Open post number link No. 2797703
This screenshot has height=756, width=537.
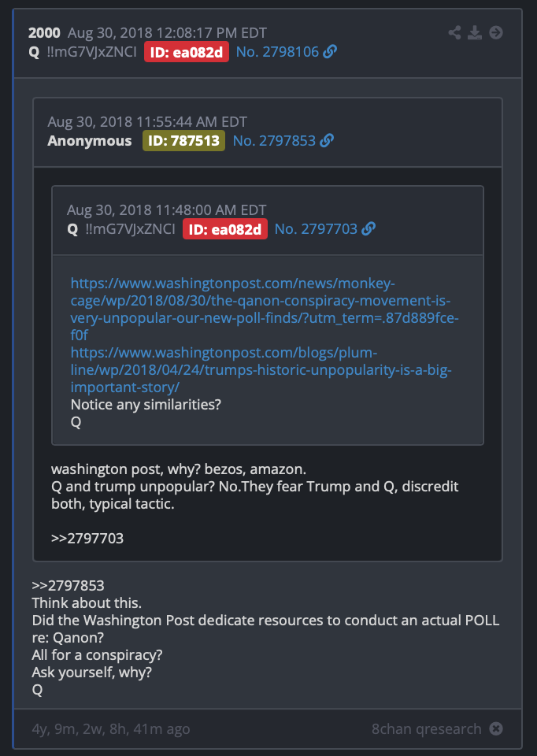[316, 228]
